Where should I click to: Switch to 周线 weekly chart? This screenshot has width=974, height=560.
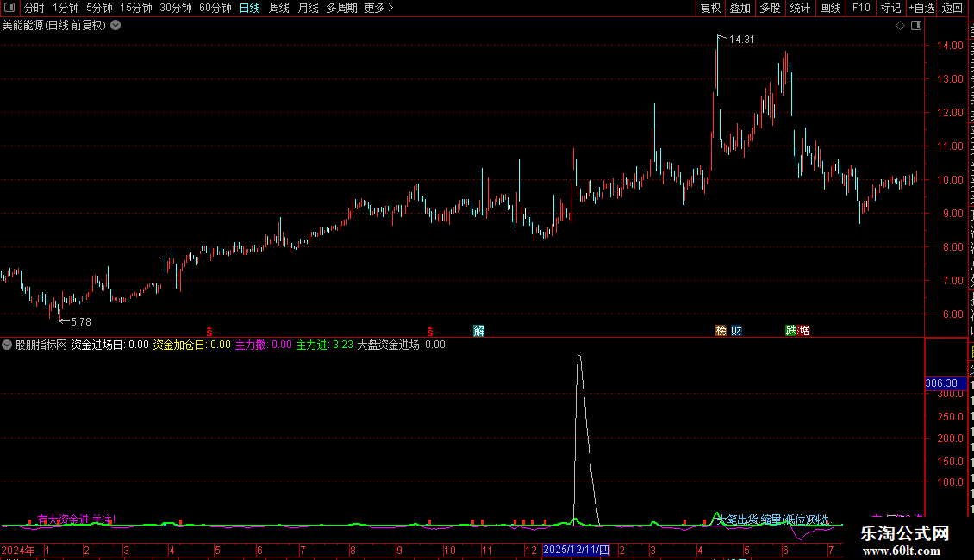coord(279,8)
